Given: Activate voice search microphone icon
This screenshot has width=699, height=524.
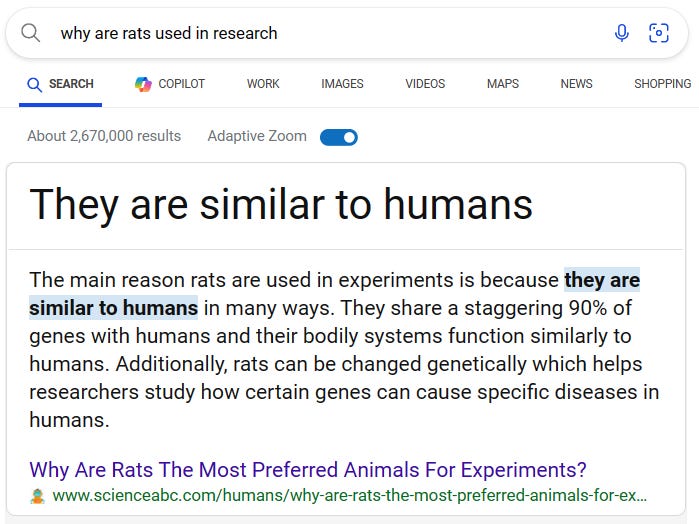Looking at the screenshot, I should (622, 33).
